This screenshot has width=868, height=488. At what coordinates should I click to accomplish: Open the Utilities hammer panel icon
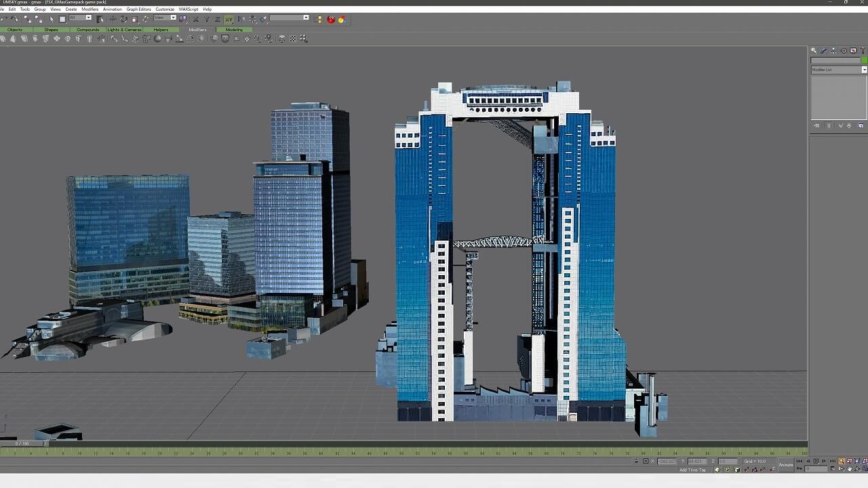click(863, 51)
